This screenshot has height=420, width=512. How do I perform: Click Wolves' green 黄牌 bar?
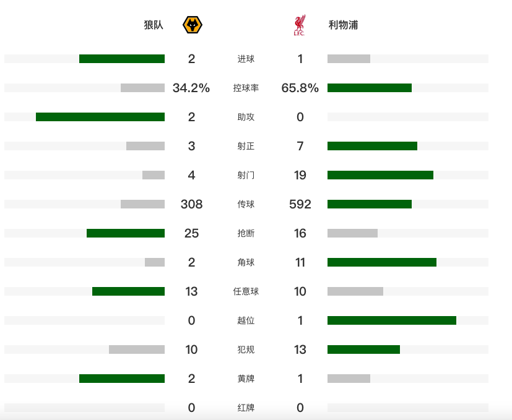(122, 379)
